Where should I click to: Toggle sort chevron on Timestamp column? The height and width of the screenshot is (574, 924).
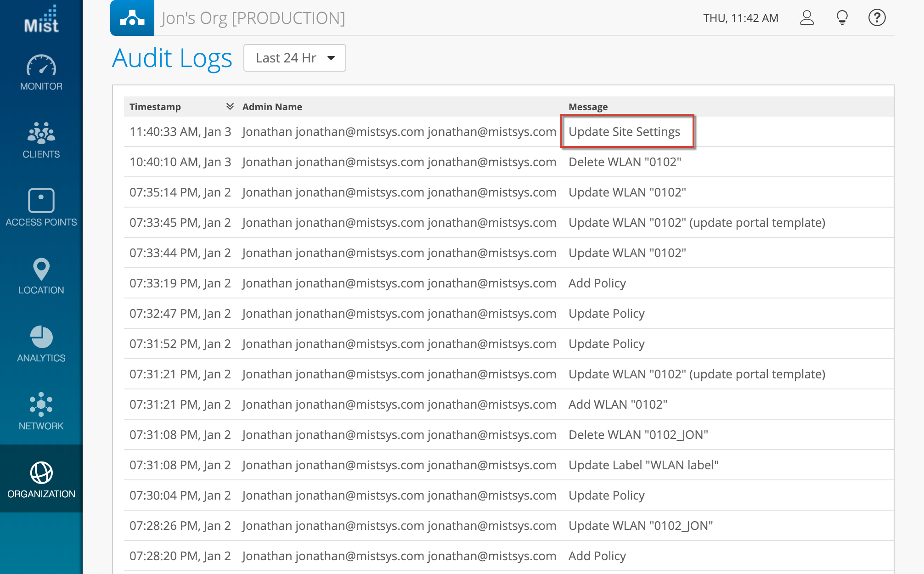[230, 107]
